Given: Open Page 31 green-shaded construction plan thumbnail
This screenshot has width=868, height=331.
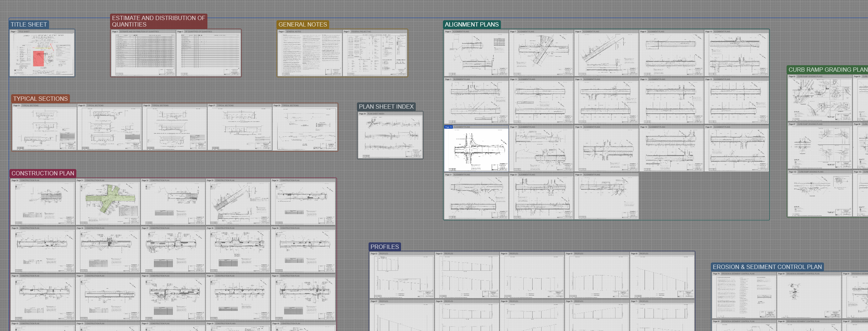Looking at the screenshot, I should click(108, 202).
